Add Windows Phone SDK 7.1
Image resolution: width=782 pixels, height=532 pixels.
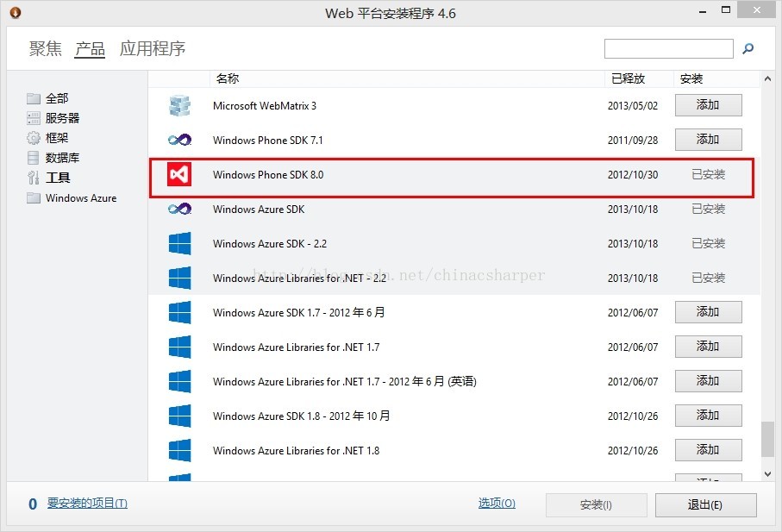[x=708, y=140]
